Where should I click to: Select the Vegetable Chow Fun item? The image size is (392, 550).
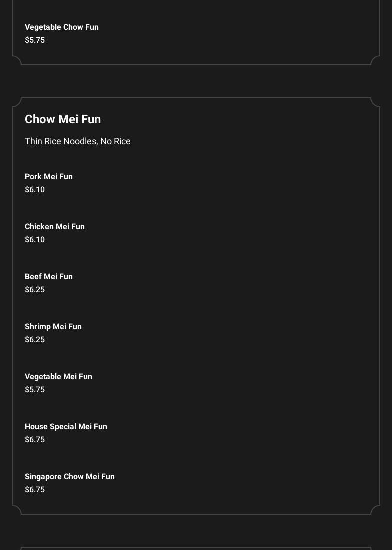pyautogui.click(x=62, y=27)
